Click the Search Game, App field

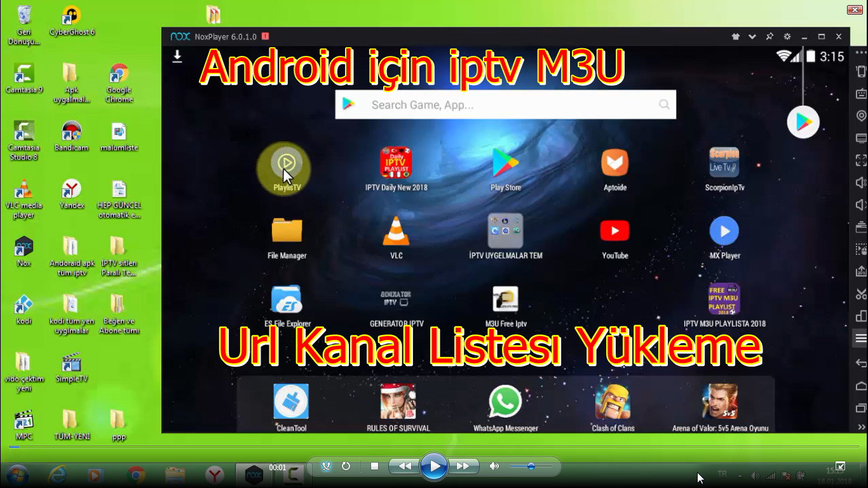pyautogui.click(x=505, y=104)
